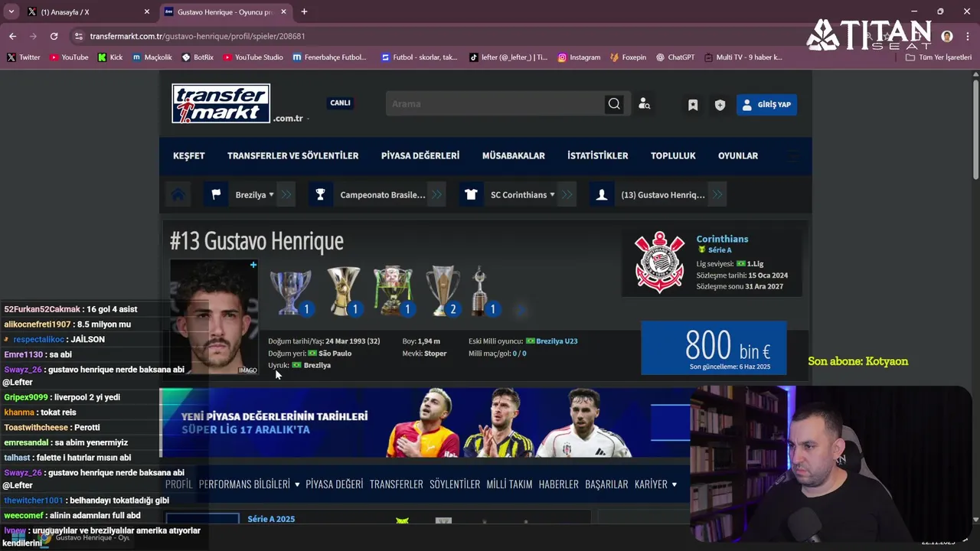Viewport: 980px width, 551px height.
Task: Click the plus icon on player photo
Action: tap(253, 265)
